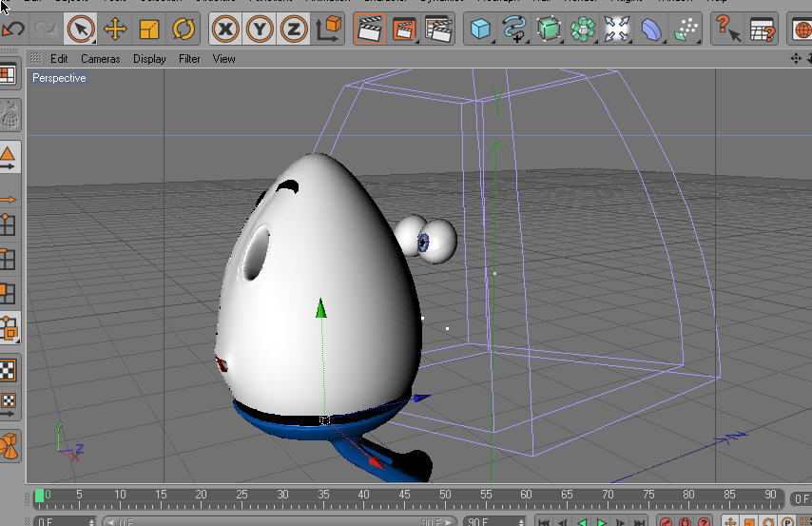Activate the Rotate tool
The width and height of the screenshot is (812, 526).
coord(183,29)
